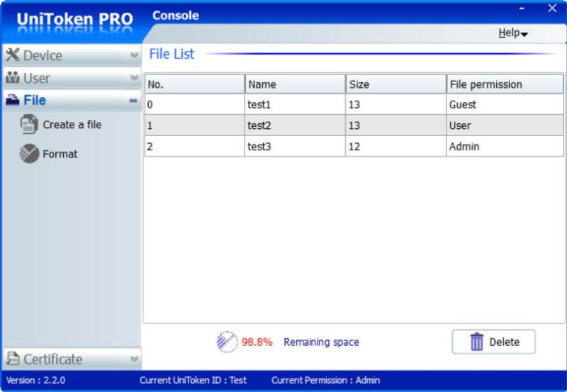This screenshot has width=567, height=392.
Task: Select the File panel label
Action: (35, 100)
